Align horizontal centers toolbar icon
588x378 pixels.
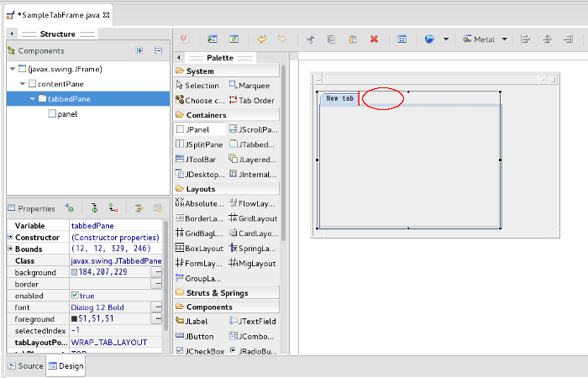coord(547,39)
